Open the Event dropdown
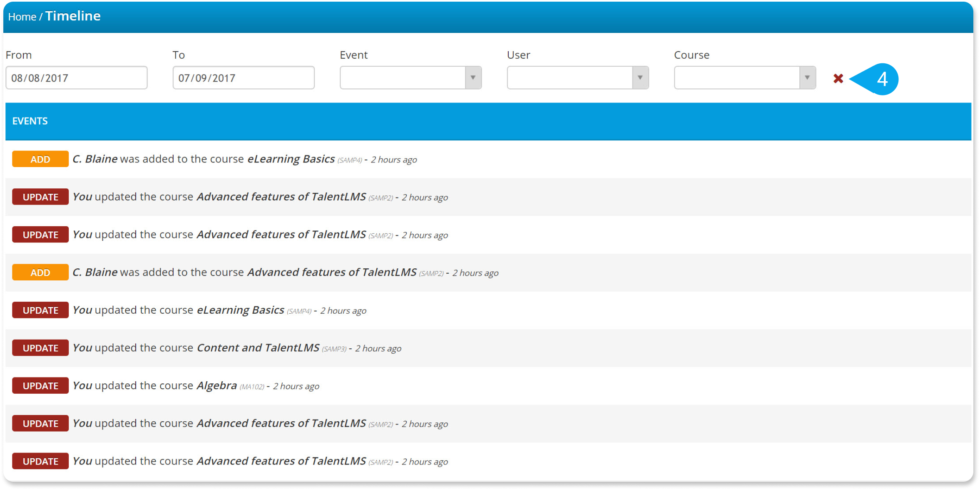Screen dimensions: 980x490 point(410,77)
